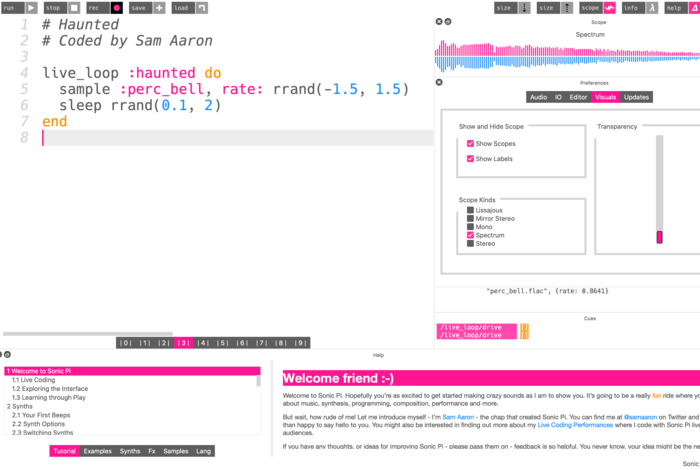The width and height of the screenshot is (700, 470).
Task: Open info with the lambda button
Action: click(640, 8)
